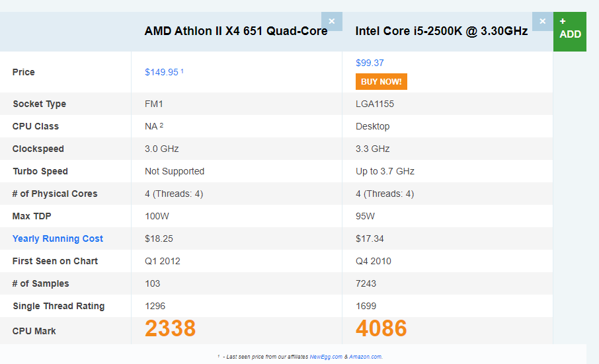Click the green ADD button
599x364 pixels.
pyautogui.click(x=569, y=30)
